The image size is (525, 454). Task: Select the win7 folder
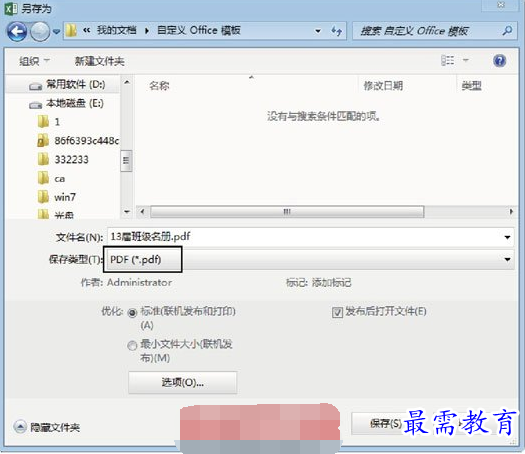[57, 197]
